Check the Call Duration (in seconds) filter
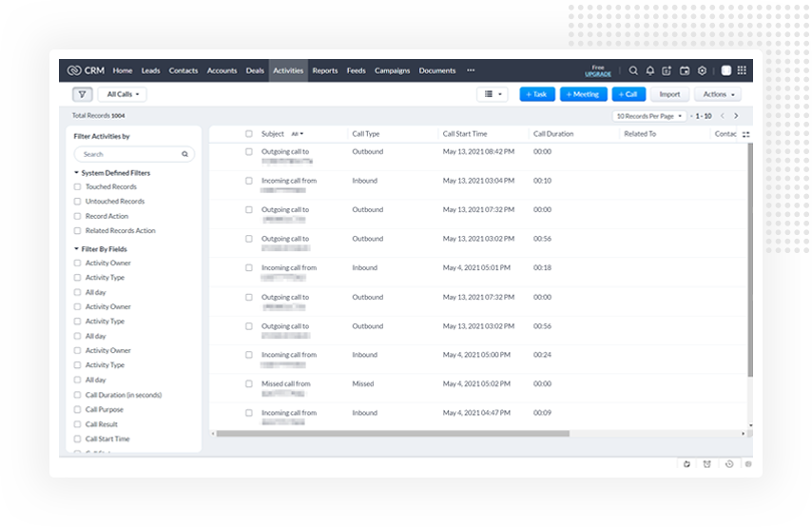 pos(77,395)
